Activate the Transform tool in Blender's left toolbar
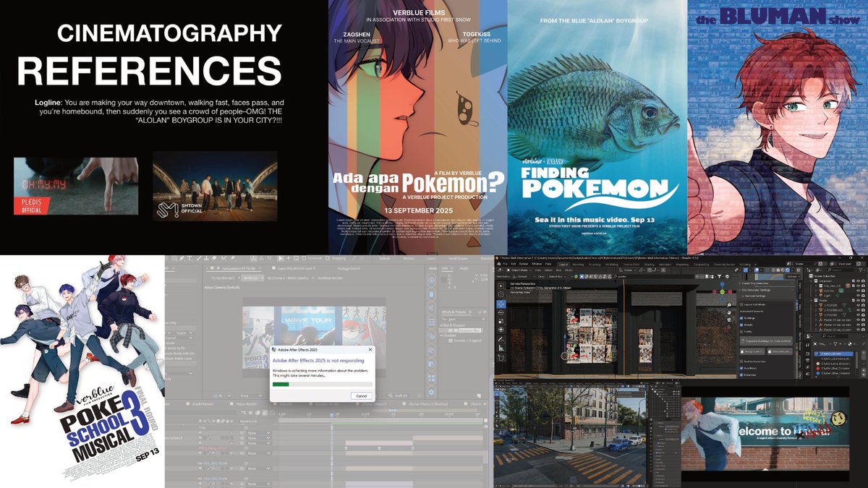The width and height of the screenshot is (868, 488). [501, 330]
